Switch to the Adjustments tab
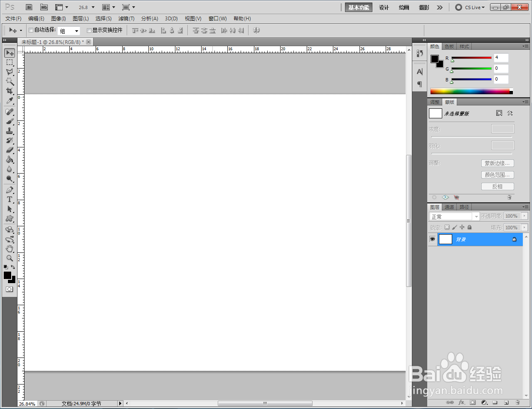The image size is (532, 409). point(435,102)
